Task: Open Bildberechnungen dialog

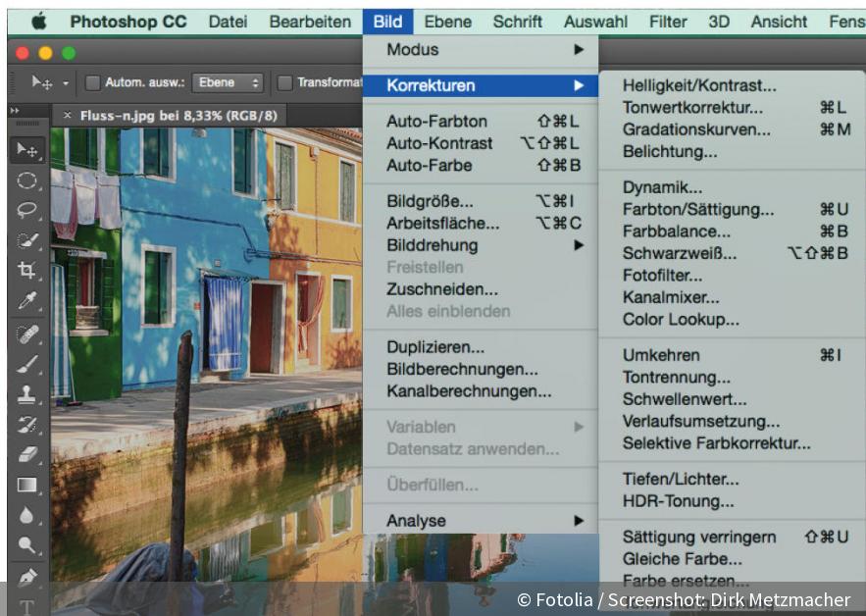Action: point(481,369)
